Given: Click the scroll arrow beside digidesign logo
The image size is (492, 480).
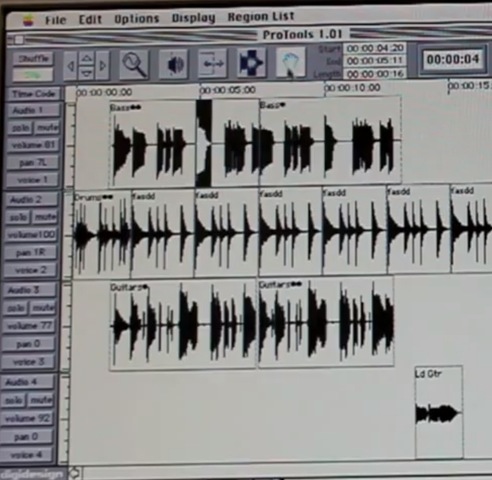Looking at the screenshot, I should (75, 472).
